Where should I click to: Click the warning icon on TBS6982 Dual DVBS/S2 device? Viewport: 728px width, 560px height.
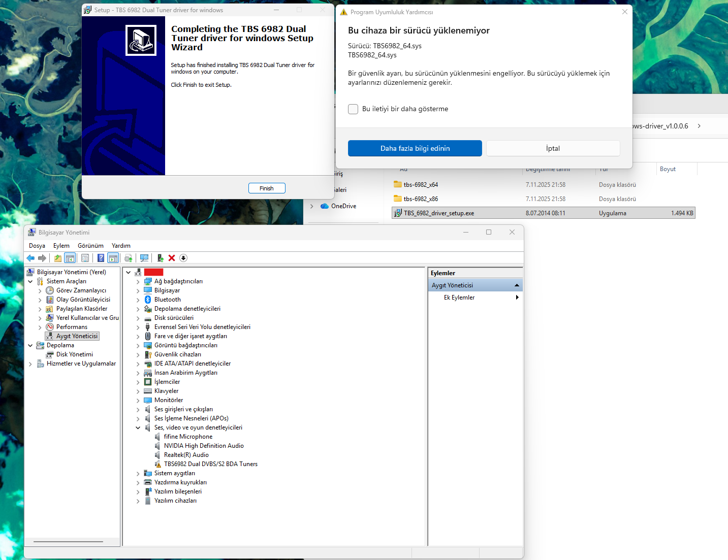157,464
